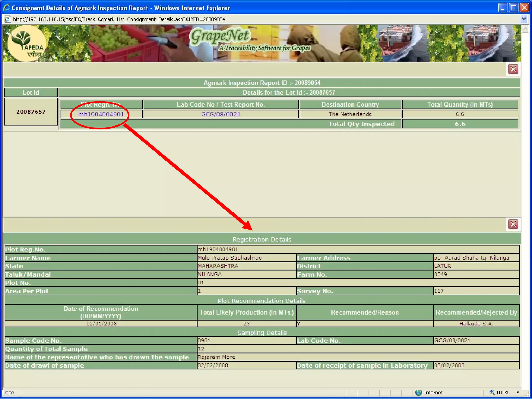Open zoom level dropdown arrow in status bar
Viewport: 532px width, 399px height.
tap(518, 393)
